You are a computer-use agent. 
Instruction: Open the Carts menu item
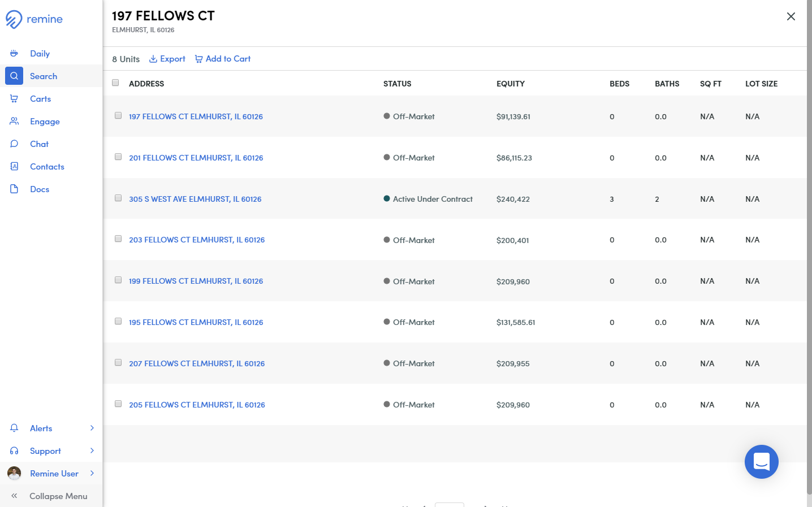tap(40, 99)
